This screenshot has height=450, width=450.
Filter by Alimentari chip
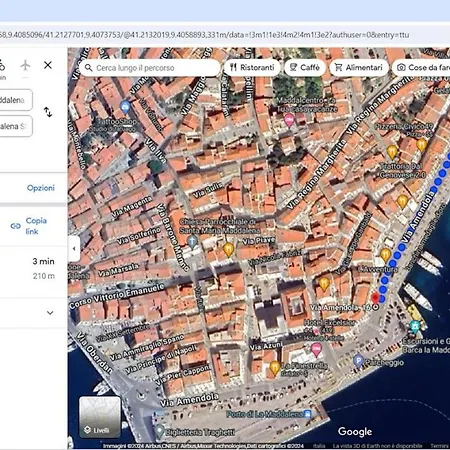(359, 67)
